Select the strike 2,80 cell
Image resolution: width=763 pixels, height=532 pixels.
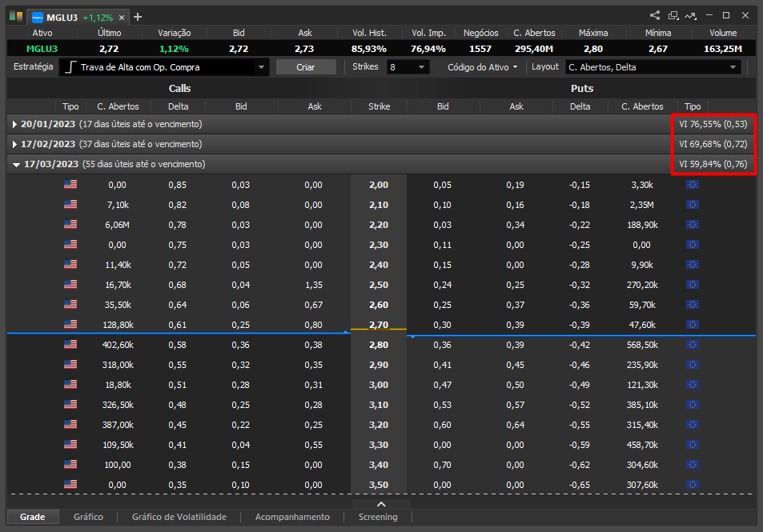pos(379,345)
